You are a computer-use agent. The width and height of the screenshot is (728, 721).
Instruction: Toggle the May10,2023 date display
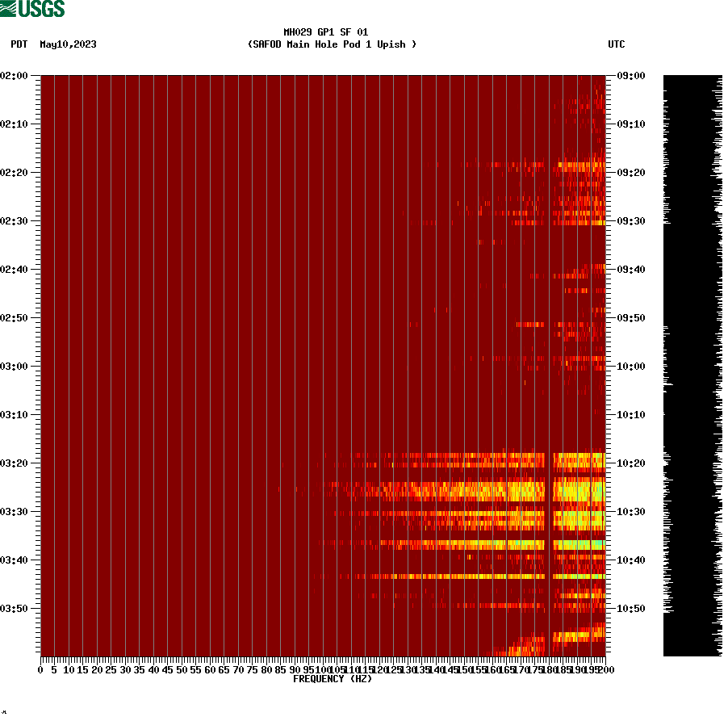(x=67, y=44)
